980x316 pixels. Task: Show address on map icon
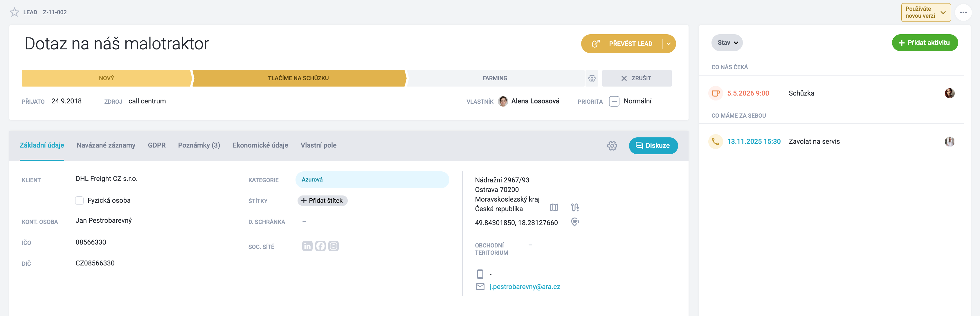click(x=554, y=207)
